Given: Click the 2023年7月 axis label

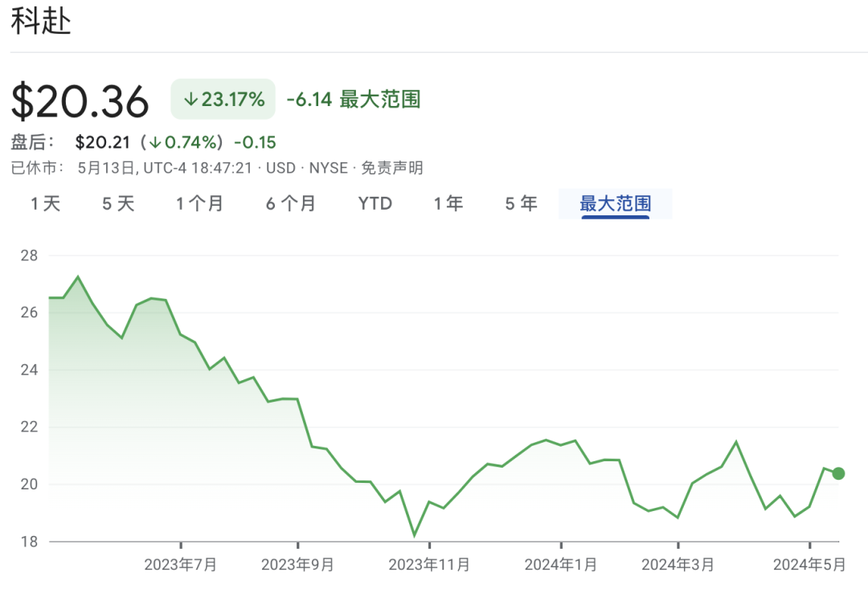Looking at the screenshot, I should (x=181, y=565).
